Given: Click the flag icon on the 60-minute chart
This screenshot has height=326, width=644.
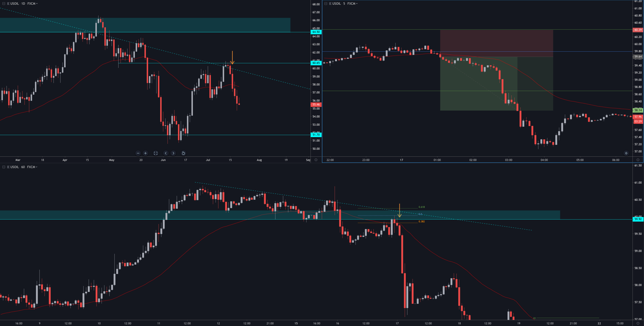Looking at the screenshot, I should point(8,167).
